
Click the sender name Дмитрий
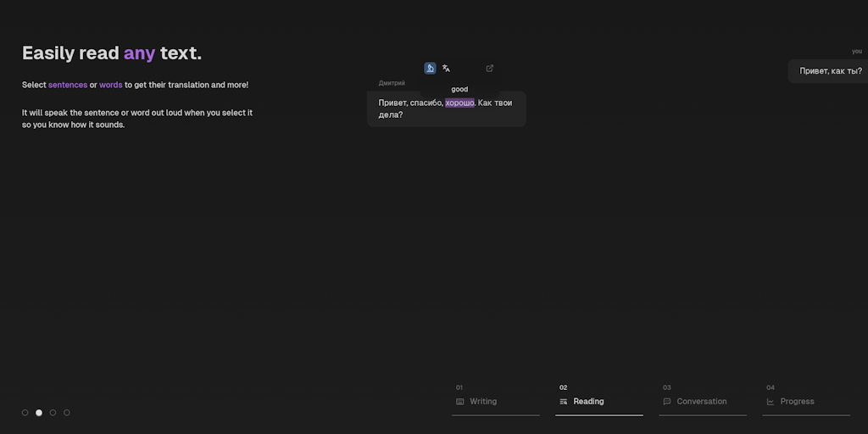click(392, 83)
